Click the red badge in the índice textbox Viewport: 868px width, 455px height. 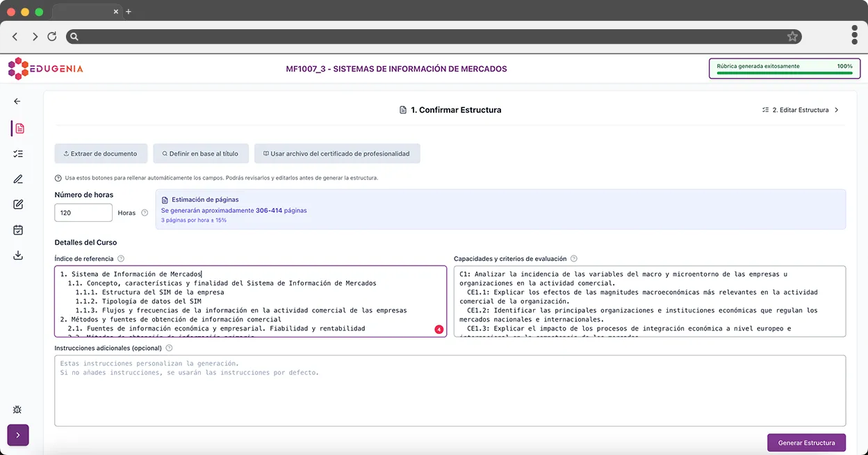pos(439,329)
